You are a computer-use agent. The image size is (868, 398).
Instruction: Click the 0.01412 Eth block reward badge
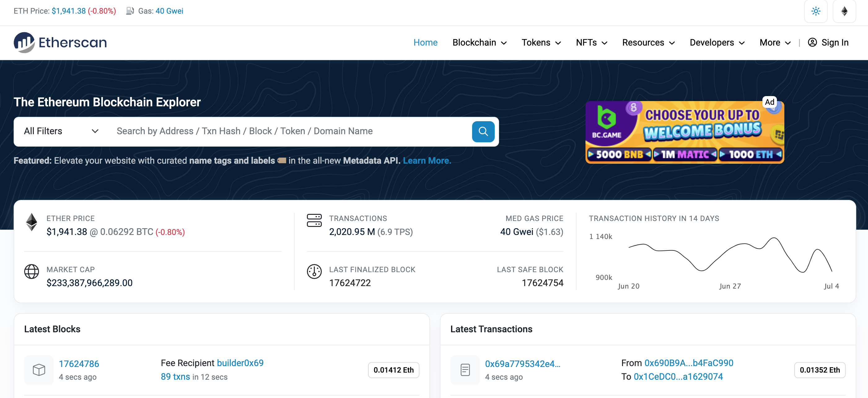tap(393, 370)
